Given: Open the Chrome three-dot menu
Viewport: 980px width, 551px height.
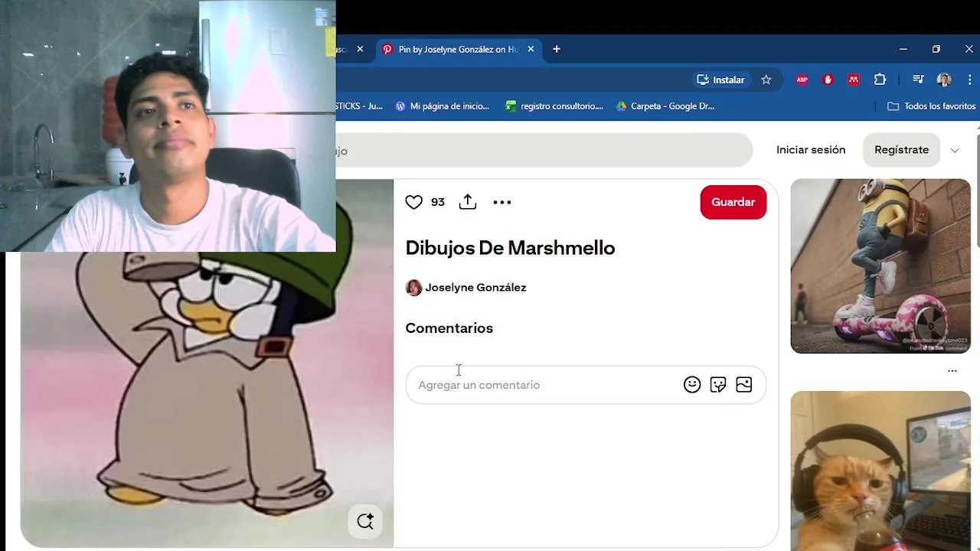Looking at the screenshot, I should coord(969,80).
